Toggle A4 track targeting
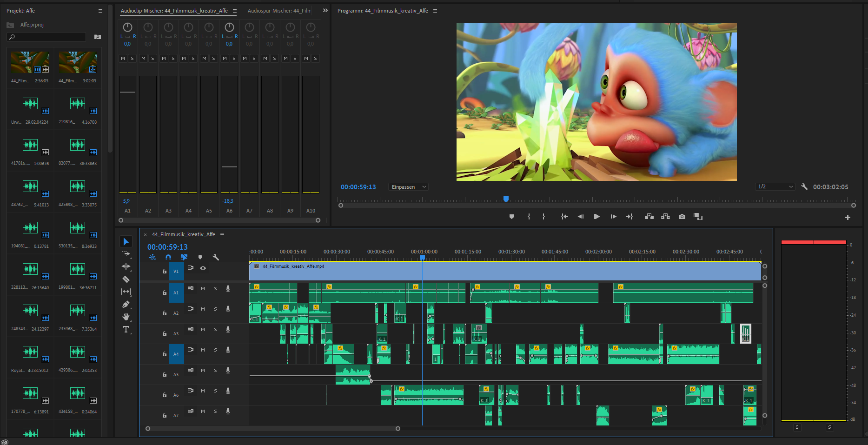The image size is (868, 445). (176, 354)
